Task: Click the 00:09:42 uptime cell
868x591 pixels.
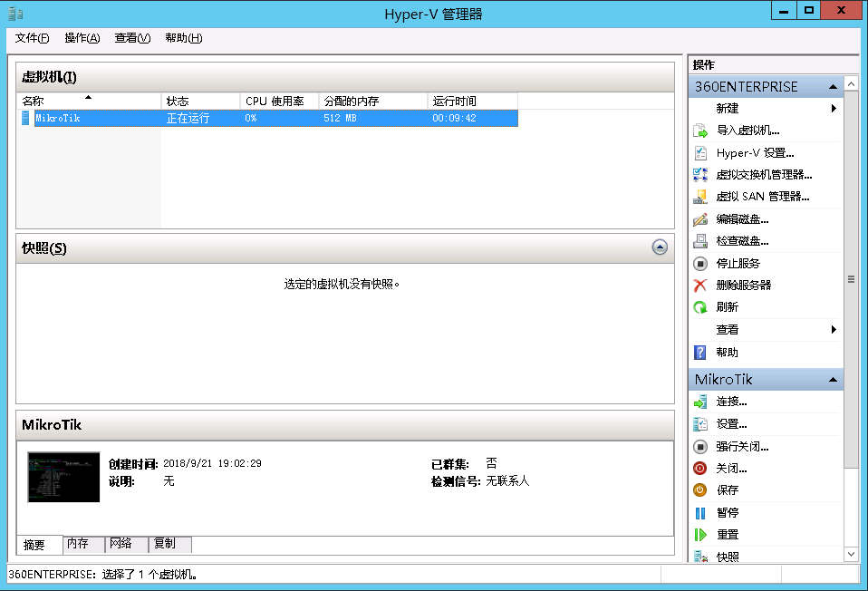Action: (x=454, y=118)
